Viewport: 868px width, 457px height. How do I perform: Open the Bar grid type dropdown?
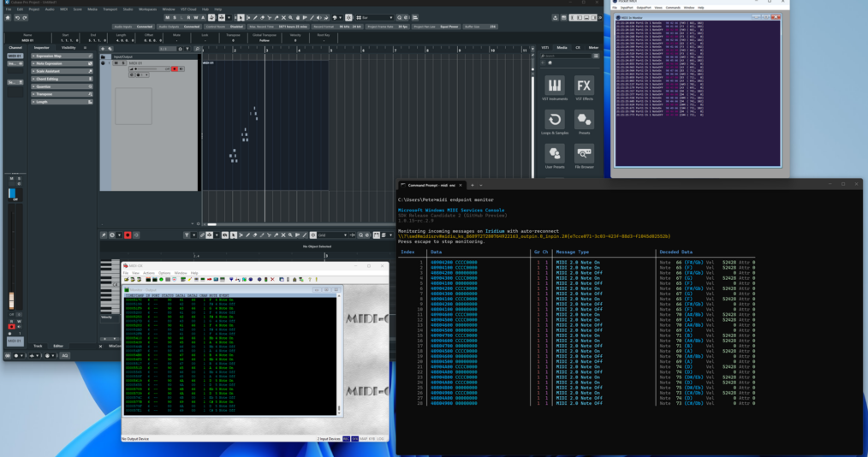point(373,17)
